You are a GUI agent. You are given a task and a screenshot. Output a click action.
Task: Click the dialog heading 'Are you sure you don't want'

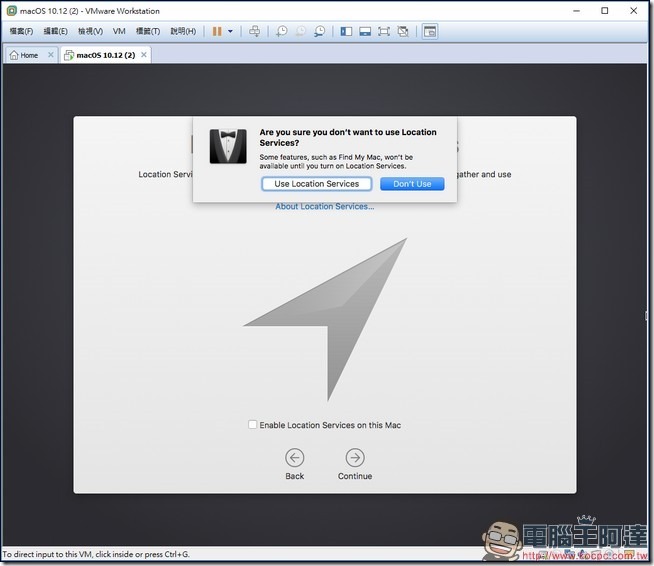tap(348, 137)
